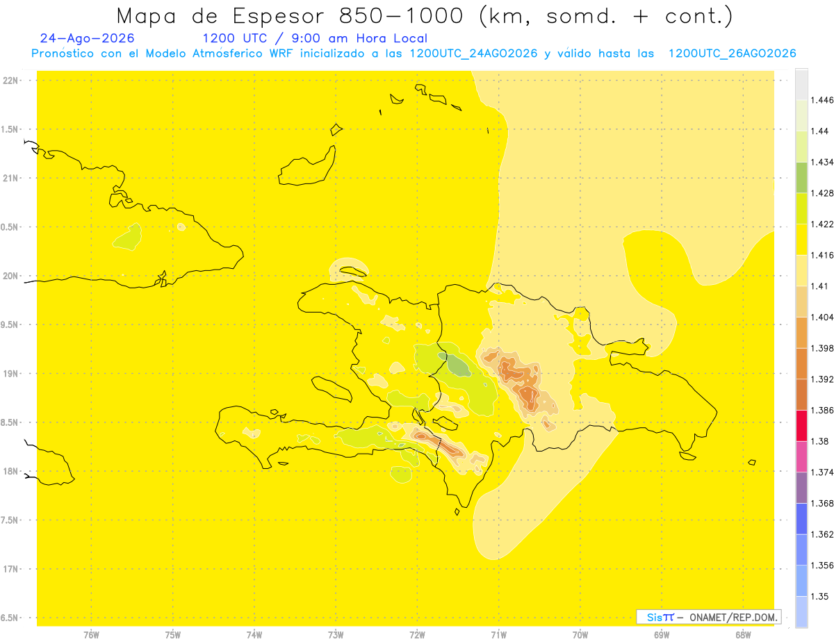The image size is (834, 644).
Task: Click the '7.5N' latitude axis label
Action: [x=10, y=520]
